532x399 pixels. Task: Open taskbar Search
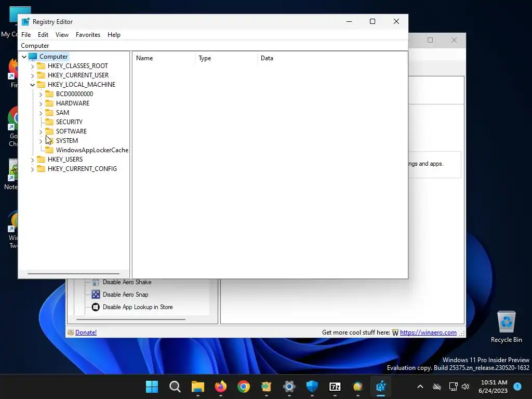coord(175,387)
